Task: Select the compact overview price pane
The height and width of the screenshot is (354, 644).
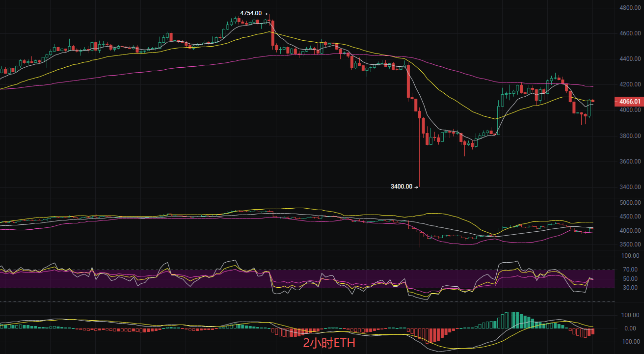Action: coord(295,223)
